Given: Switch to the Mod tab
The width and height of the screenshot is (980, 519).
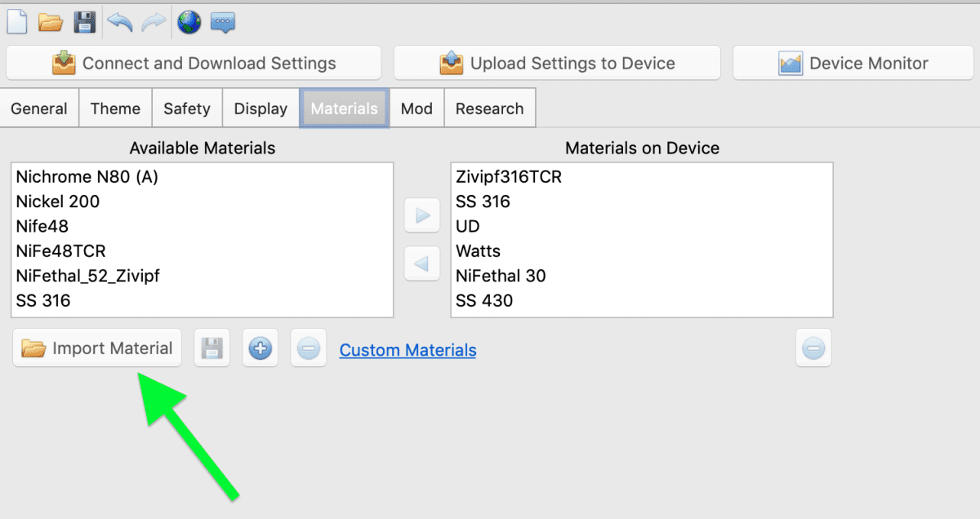Looking at the screenshot, I should coord(416,109).
